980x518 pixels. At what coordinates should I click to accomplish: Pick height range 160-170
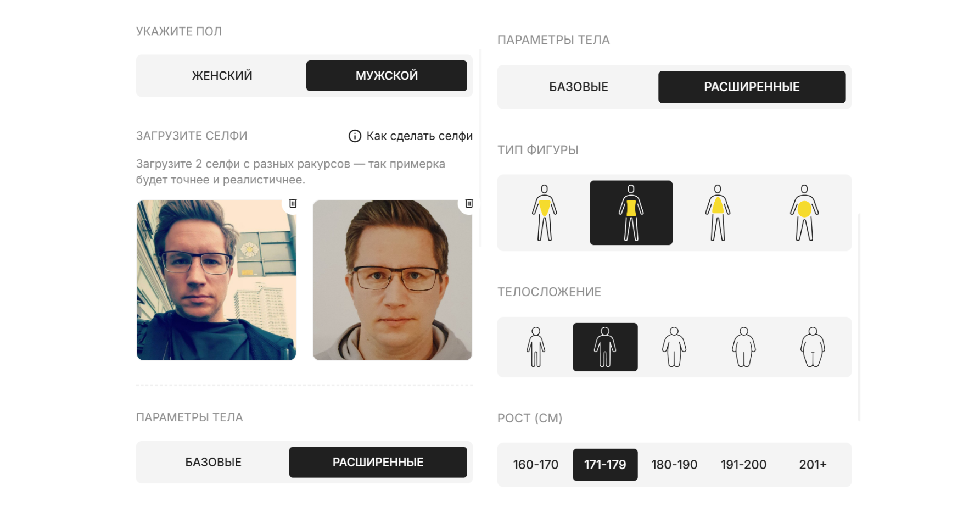point(536,465)
